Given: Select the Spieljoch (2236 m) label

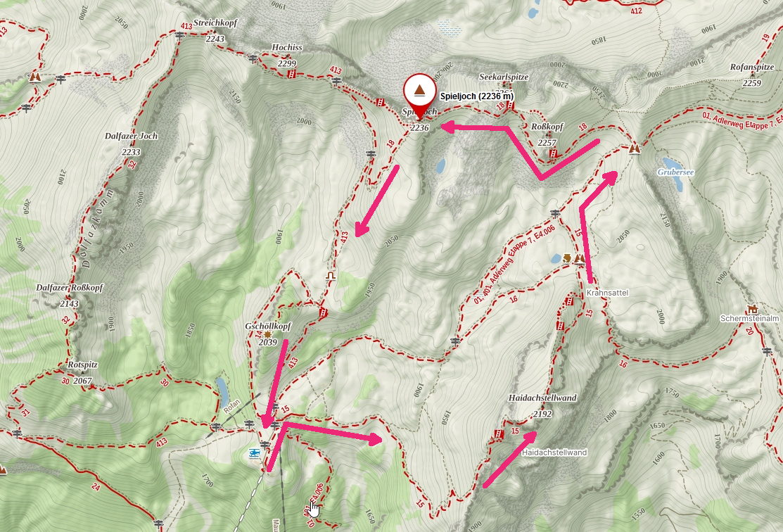Looking at the screenshot, I should (x=476, y=96).
